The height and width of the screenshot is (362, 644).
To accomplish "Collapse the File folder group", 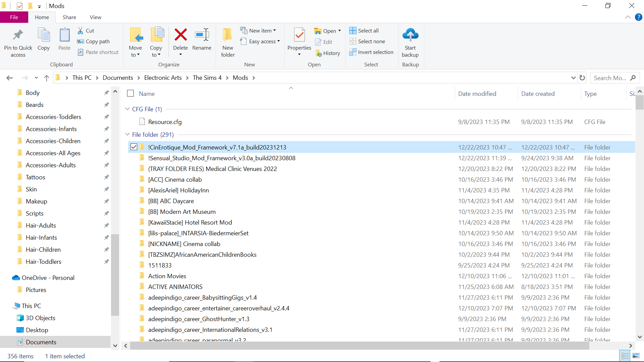I will click(127, 134).
